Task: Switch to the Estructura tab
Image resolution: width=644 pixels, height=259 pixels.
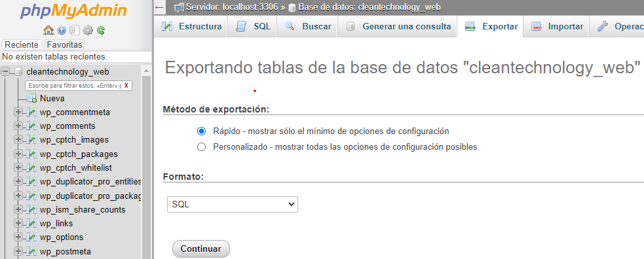Action: pos(191,27)
